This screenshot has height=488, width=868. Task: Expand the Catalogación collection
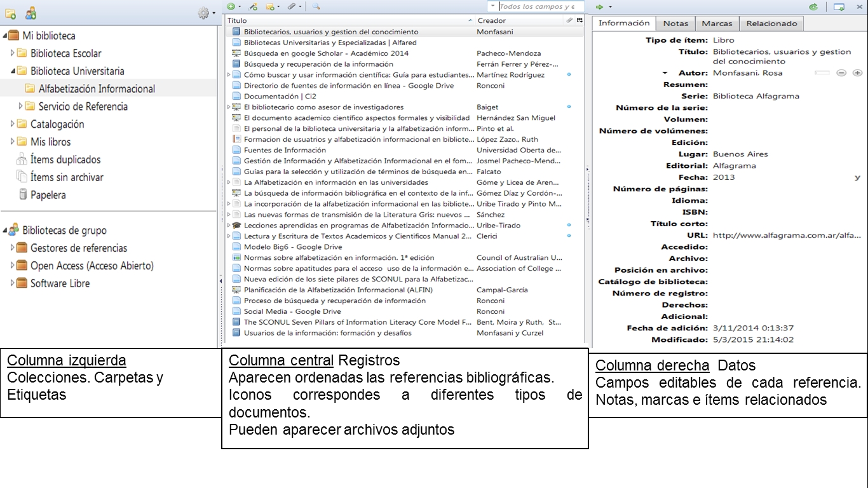pos(12,124)
